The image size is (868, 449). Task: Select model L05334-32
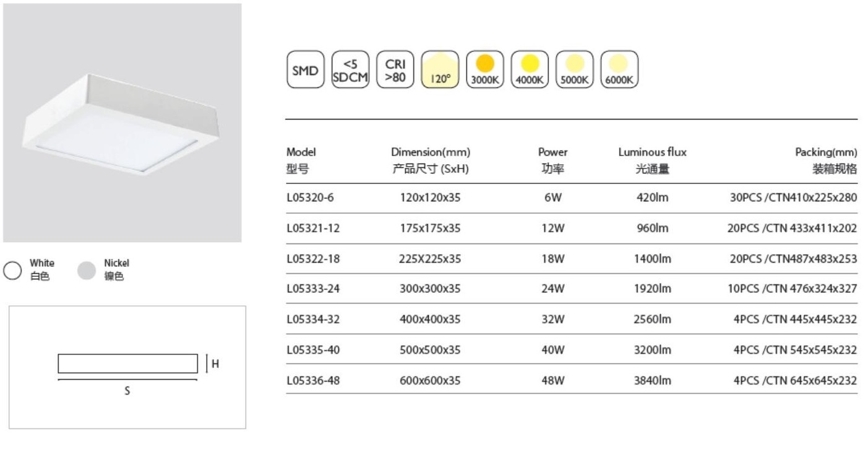[313, 320]
